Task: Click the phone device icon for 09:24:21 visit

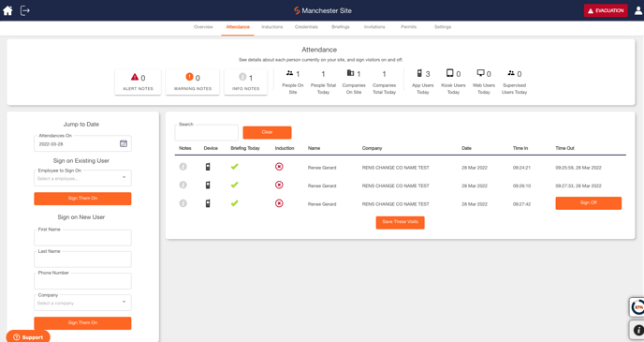Action: (x=208, y=167)
